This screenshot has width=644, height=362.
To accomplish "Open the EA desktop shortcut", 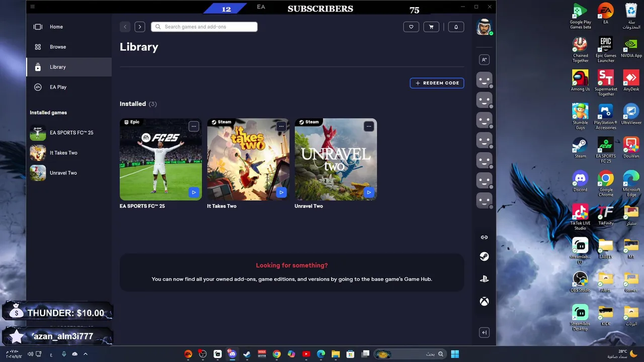I will [x=606, y=14].
